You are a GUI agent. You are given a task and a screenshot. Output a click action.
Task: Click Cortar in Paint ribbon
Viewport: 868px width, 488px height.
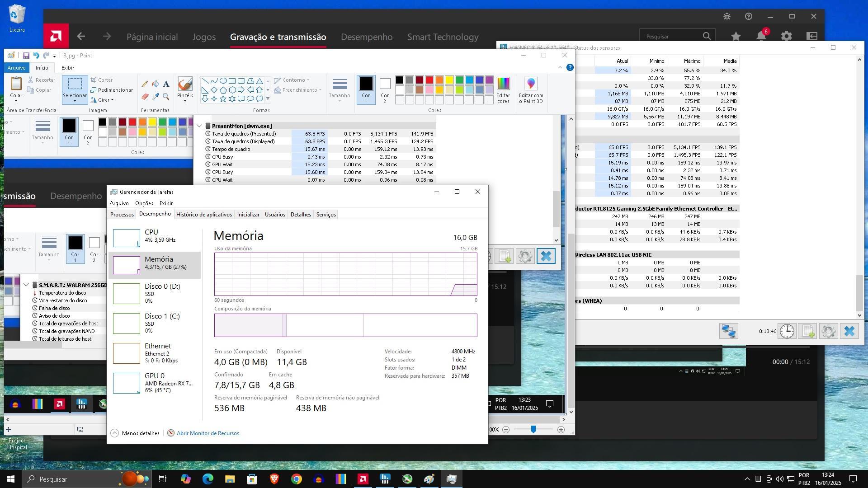[x=102, y=80]
